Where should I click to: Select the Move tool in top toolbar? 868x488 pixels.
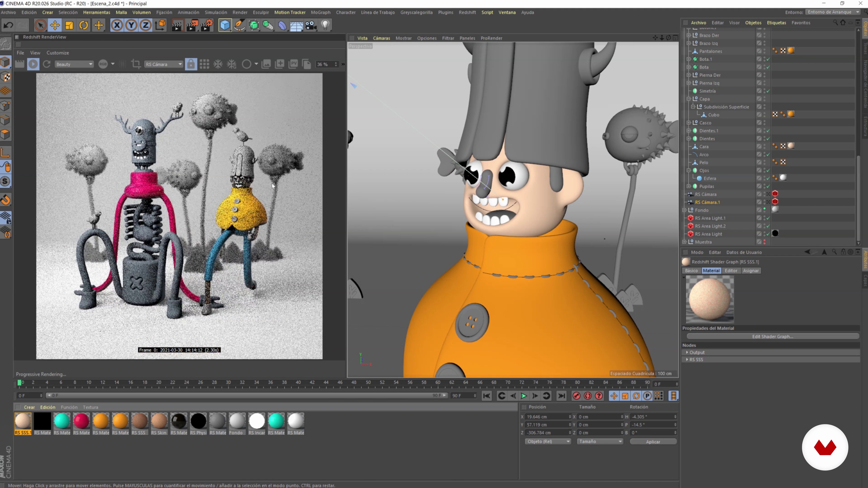[54, 25]
